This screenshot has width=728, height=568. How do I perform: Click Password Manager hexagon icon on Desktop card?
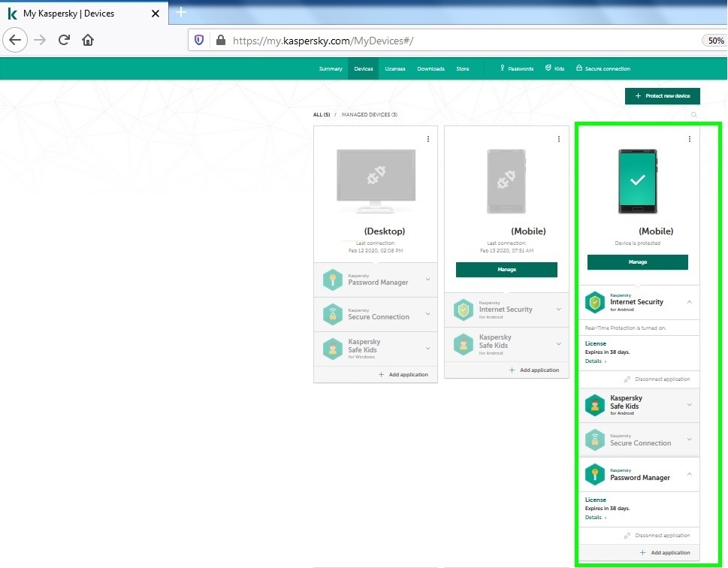point(332,279)
